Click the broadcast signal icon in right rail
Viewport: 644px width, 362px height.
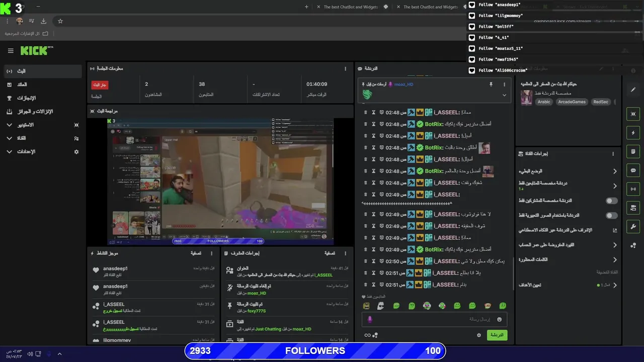click(x=633, y=189)
